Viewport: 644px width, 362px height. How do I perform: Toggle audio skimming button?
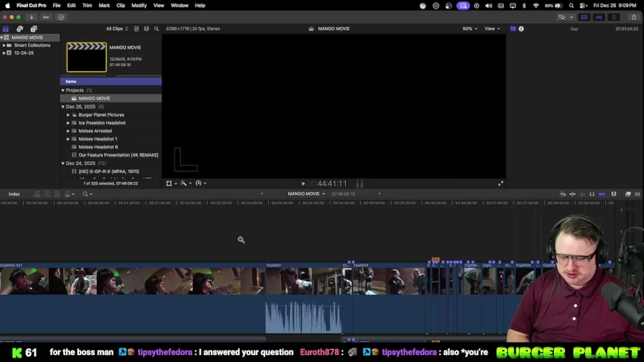[x=582, y=194]
